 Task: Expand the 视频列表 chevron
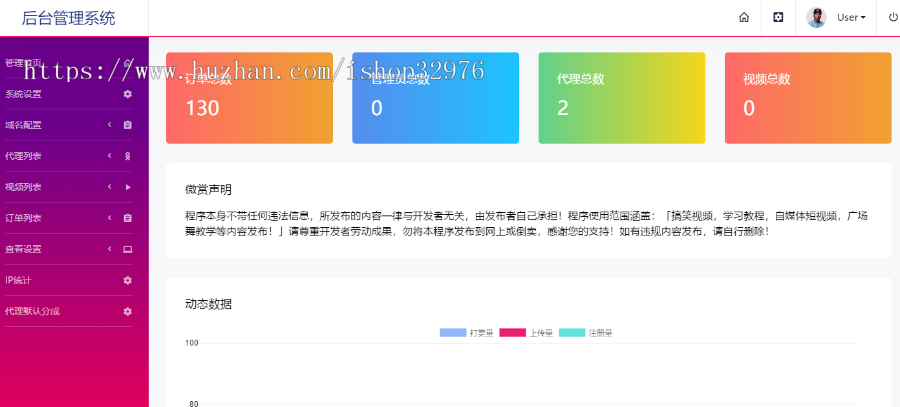[110, 187]
